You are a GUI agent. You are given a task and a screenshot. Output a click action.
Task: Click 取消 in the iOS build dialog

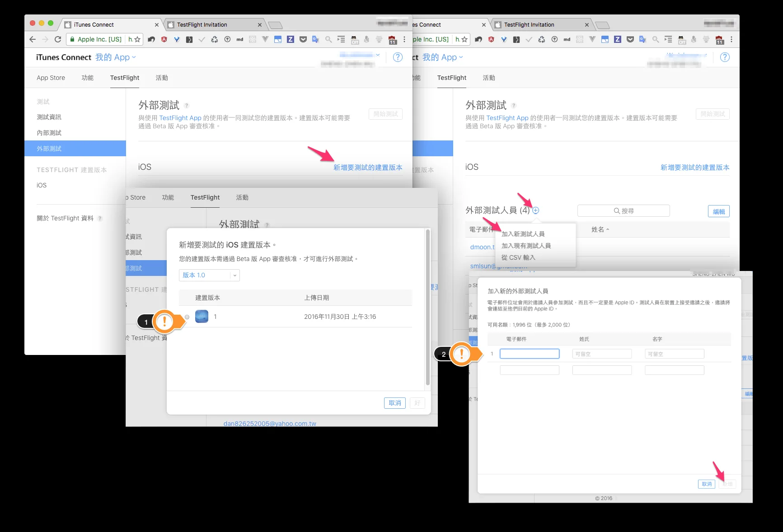[x=394, y=403]
